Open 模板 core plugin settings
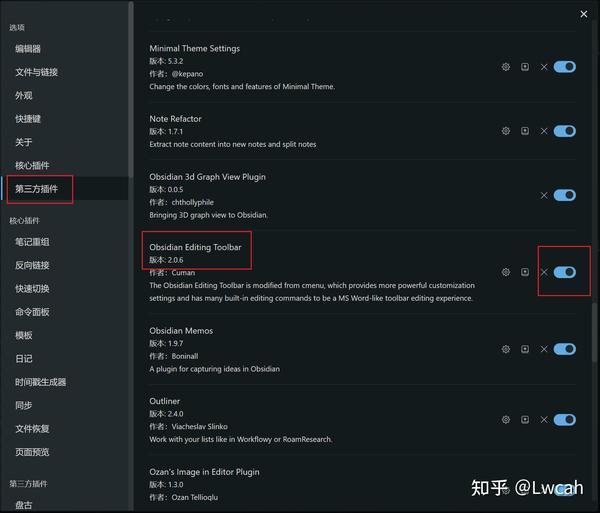 [24, 335]
